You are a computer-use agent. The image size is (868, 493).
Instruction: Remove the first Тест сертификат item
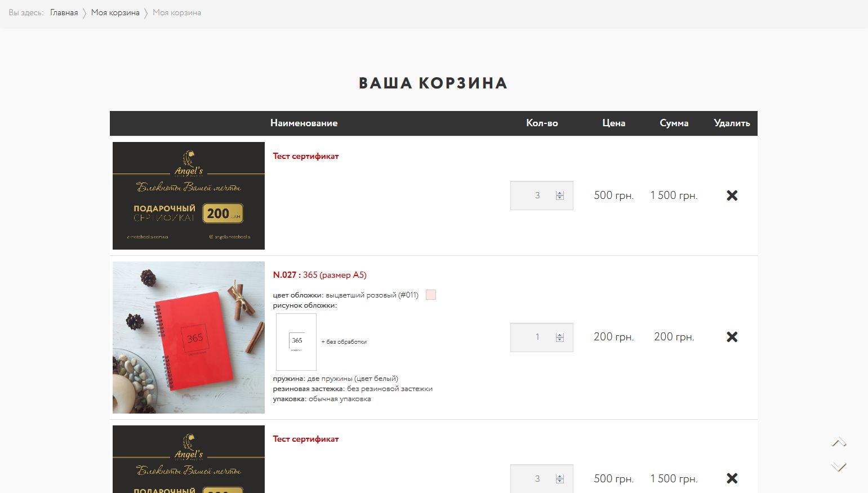click(x=732, y=196)
